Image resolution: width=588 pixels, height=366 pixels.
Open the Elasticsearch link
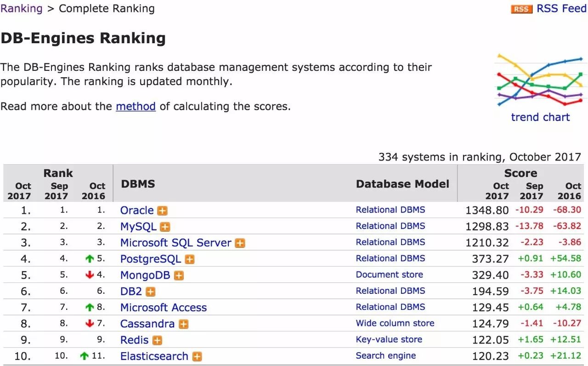point(154,356)
